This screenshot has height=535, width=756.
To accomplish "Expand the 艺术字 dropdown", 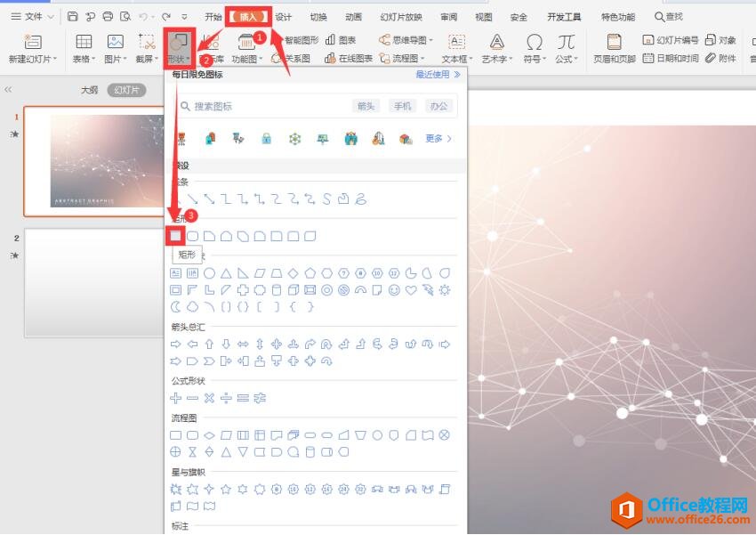I will click(x=496, y=59).
